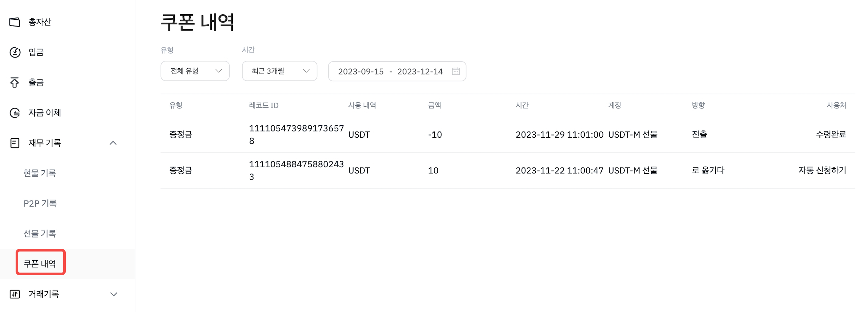Select the 쿠폰 내역 submenu item
Image resolution: width=868 pixels, height=312 pixels.
40,263
